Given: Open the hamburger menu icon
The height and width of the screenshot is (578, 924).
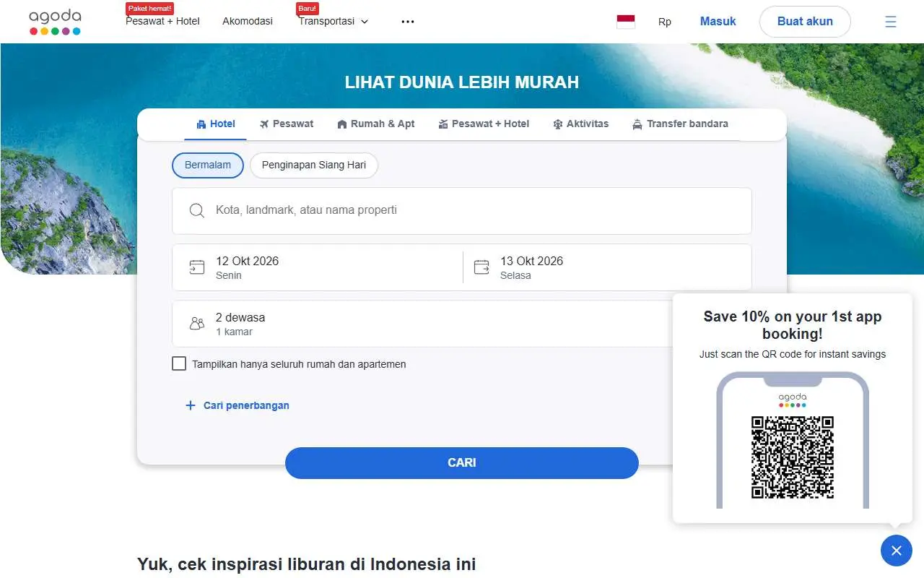Looking at the screenshot, I should (x=891, y=22).
